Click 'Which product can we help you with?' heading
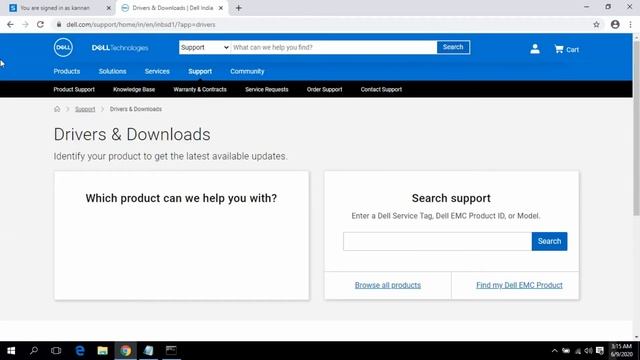 click(x=181, y=198)
